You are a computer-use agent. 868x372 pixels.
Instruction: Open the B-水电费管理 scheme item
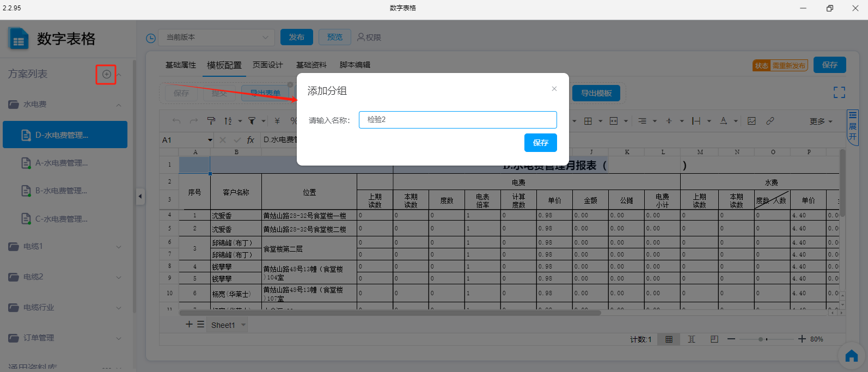point(65,191)
